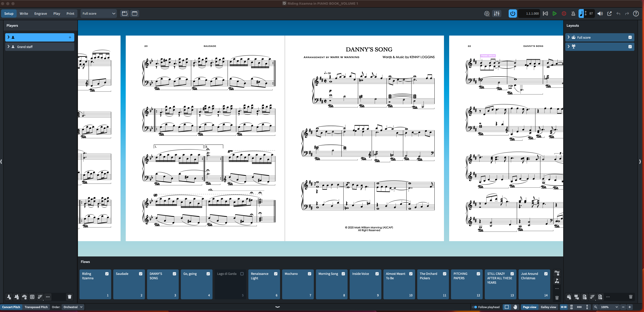Screen dimensions: 644x312
Task: Click the add full score layout icon
Action: pos(569,297)
